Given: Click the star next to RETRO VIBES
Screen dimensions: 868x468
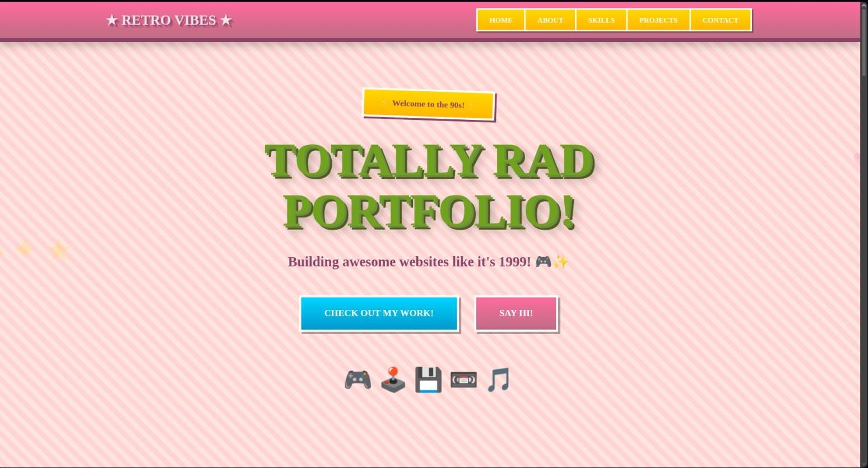Looking at the screenshot, I should tap(113, 20).
